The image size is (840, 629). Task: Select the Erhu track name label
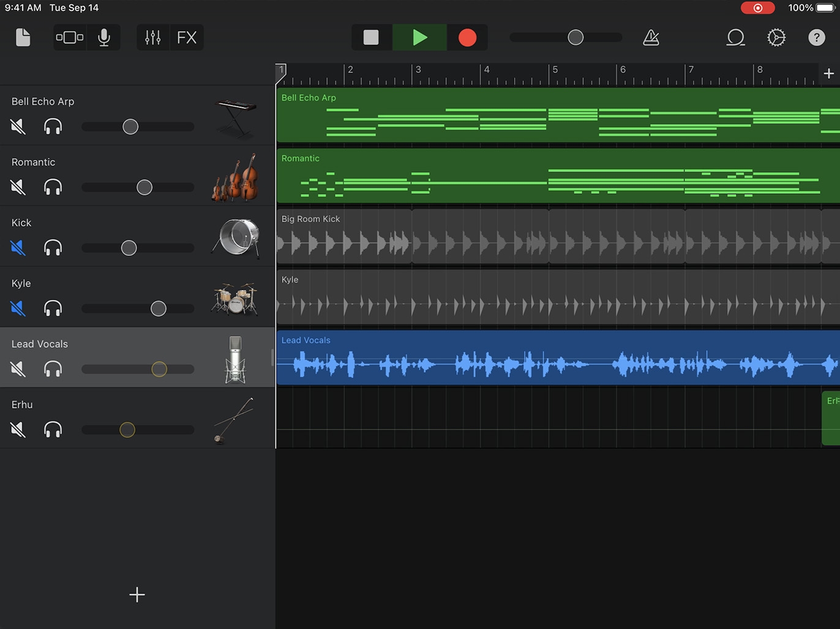pyautogui.click(x=22, y=404)
